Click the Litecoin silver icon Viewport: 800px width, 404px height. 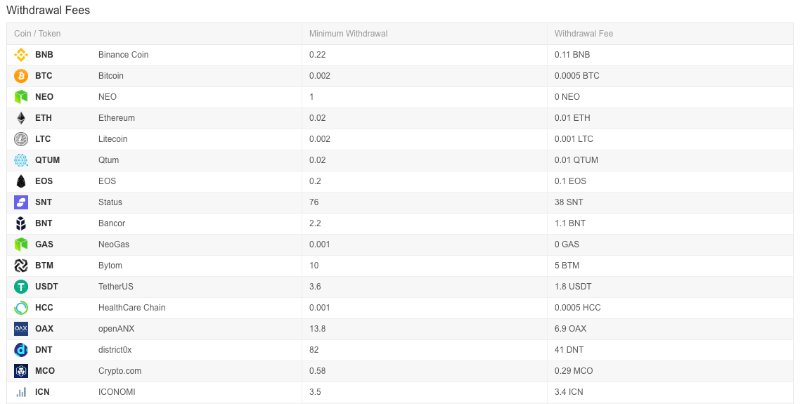pos(21,139)
